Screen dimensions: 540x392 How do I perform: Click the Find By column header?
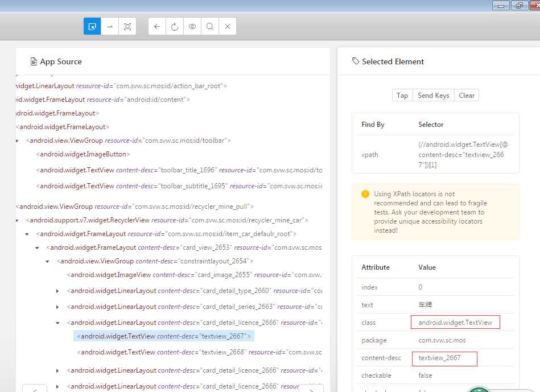[x=373, y=125]
